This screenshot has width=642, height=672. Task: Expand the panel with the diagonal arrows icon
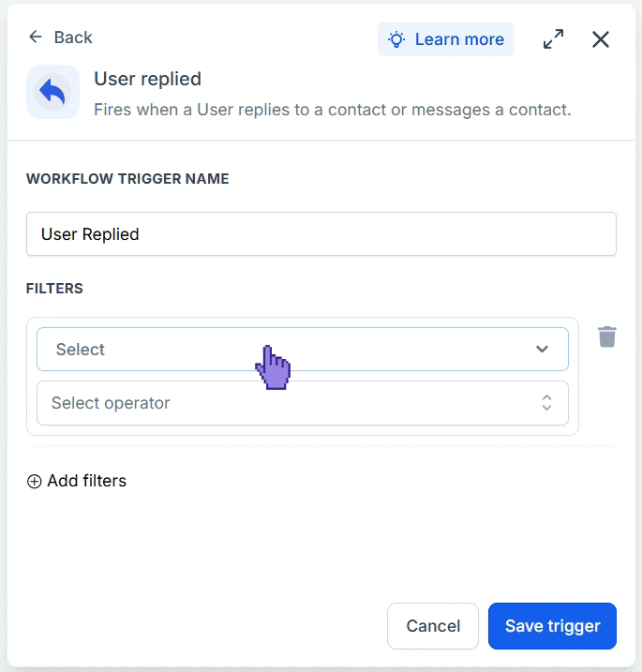553,39
